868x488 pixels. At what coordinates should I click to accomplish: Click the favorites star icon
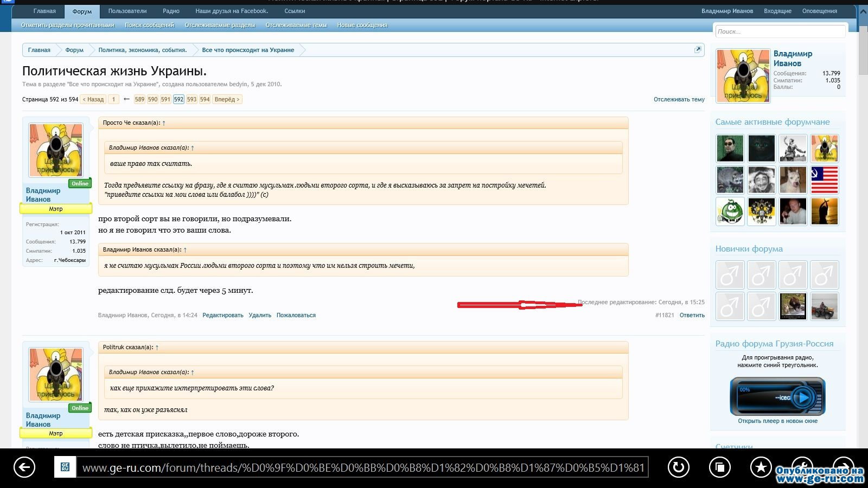[x=761, y=467]
